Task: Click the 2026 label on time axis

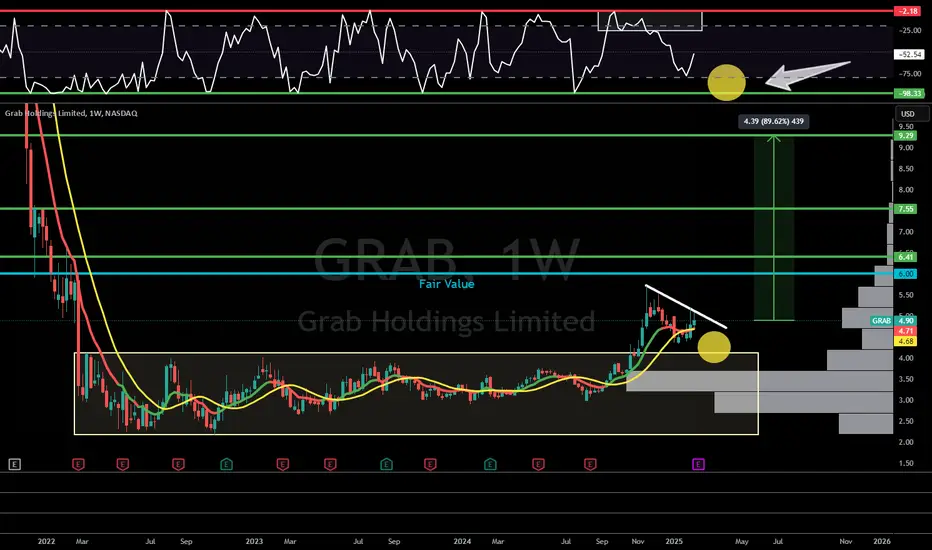Action: 881,541
